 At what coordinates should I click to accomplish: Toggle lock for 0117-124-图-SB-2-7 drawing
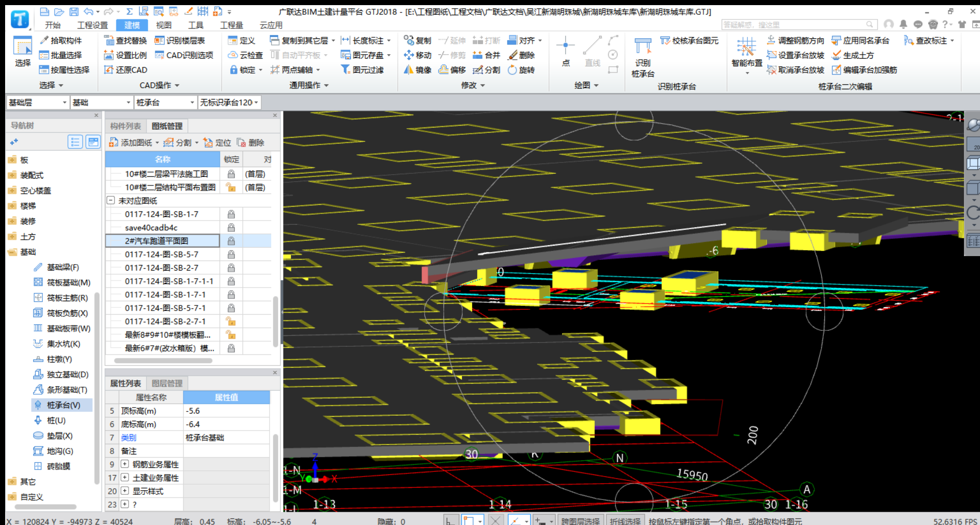[231, 268]
